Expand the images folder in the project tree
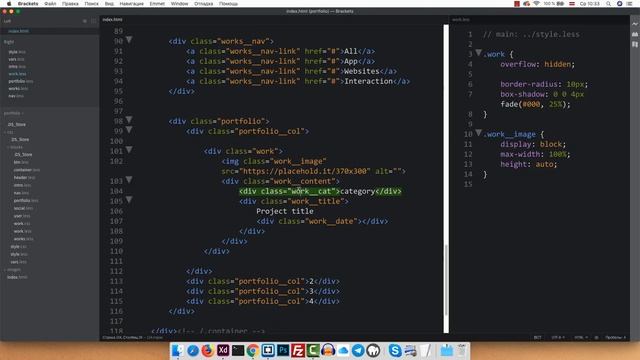The image size is (640, 360). 13,269
